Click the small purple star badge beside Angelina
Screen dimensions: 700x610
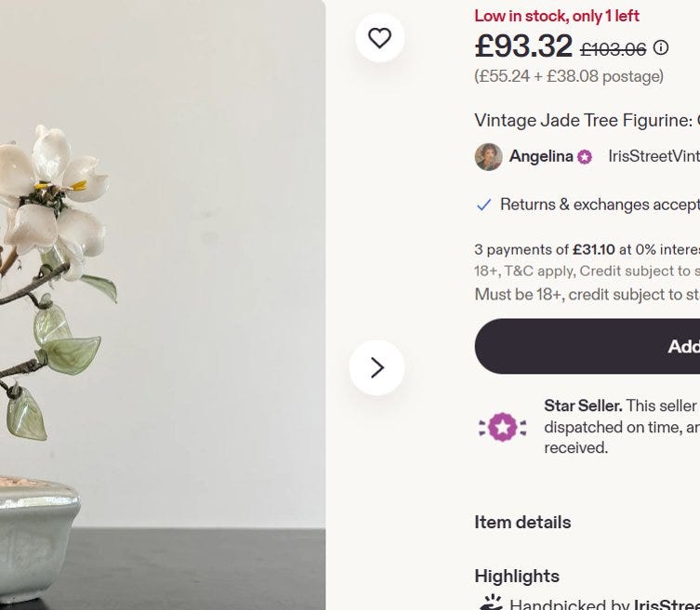tap(584, 157)
